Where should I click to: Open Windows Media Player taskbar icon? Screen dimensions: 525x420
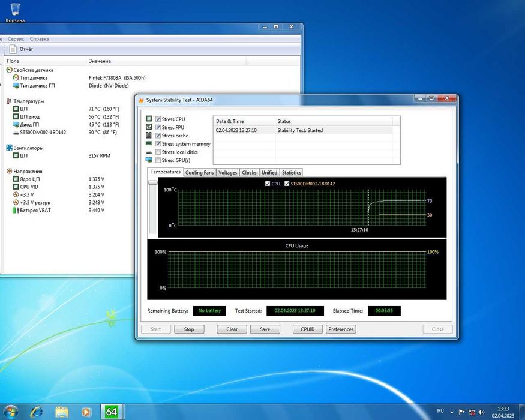coord(86,412)
